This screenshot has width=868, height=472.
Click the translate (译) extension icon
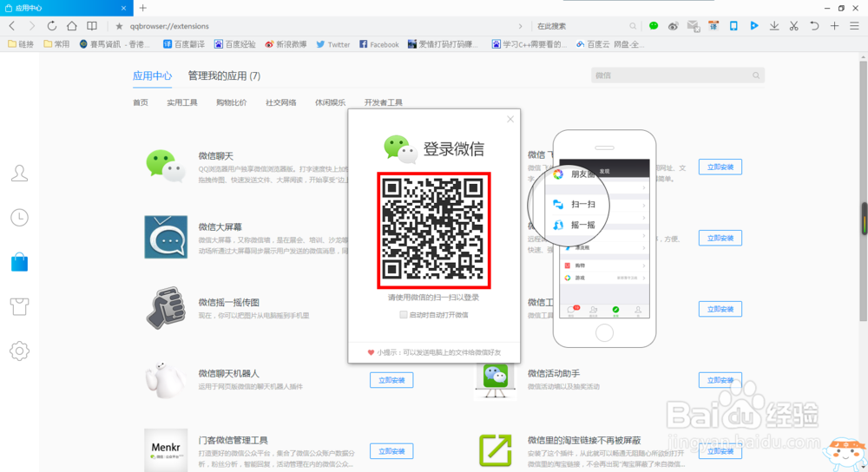pyautogui.click(x=713, y=26)
